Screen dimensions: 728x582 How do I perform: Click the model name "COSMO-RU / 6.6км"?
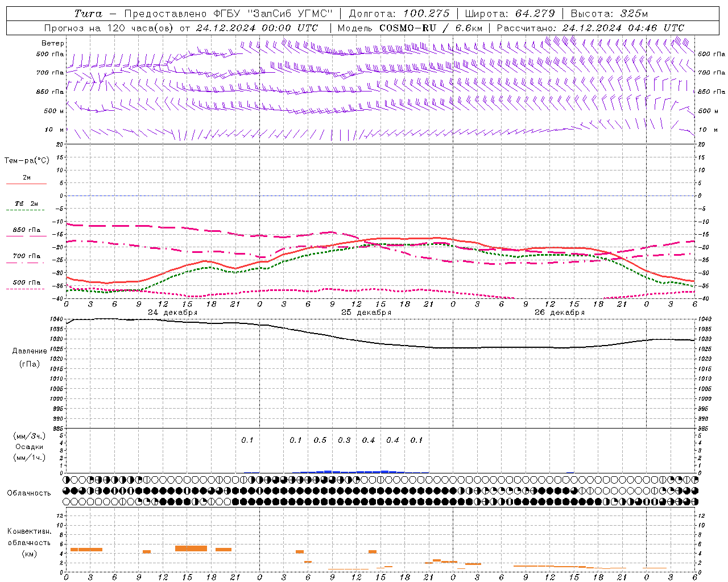(431, 28)
